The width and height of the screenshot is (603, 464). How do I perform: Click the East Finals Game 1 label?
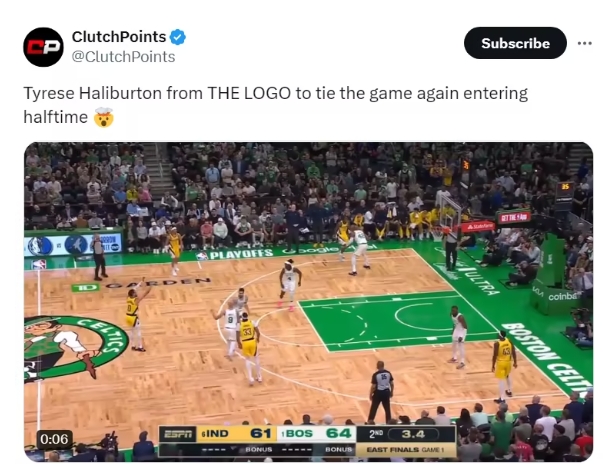click(x=405, y=449)
